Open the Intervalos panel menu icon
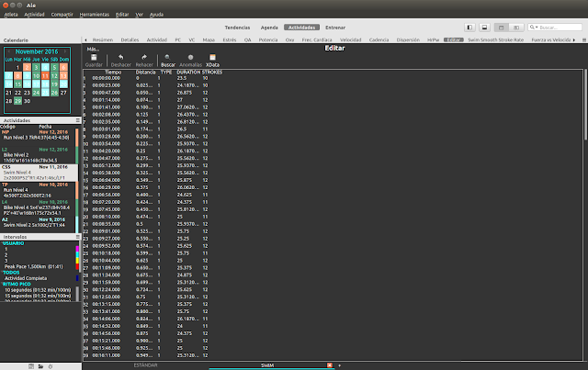Screen dimensions: 588x370 pos(77,237)
